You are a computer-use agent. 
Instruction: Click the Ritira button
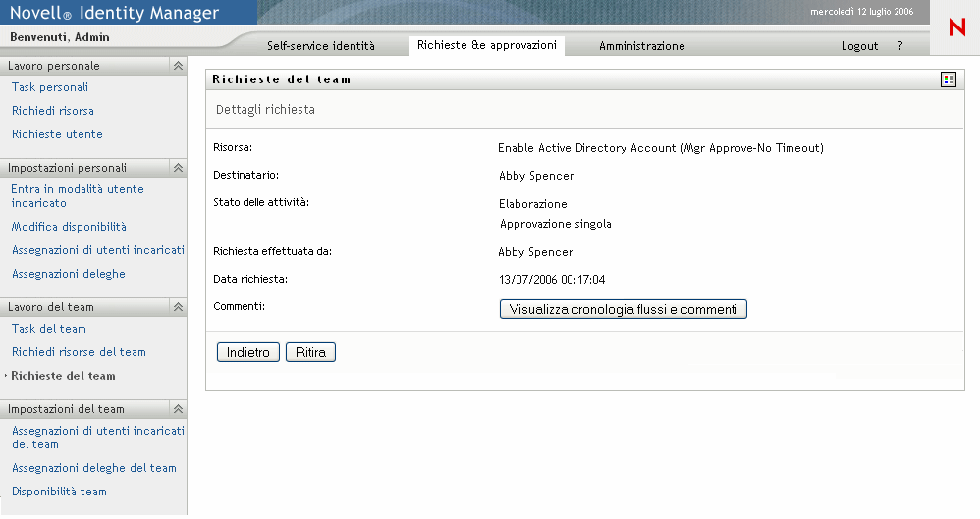tap(310, 352)
